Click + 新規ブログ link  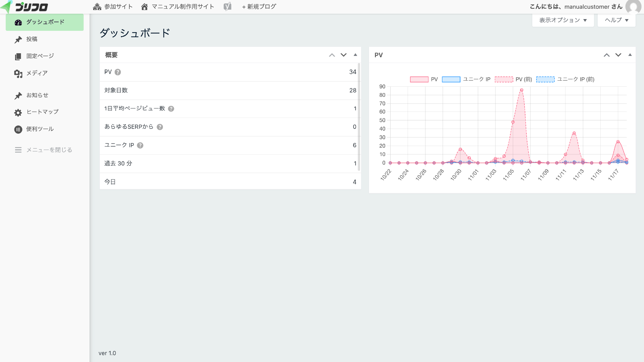[259, 6]
